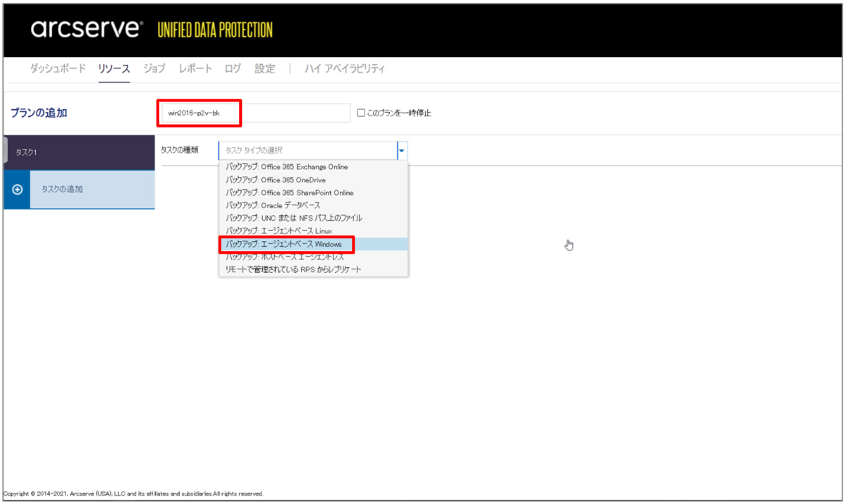Click the arcserve logo in header

[87, 30]
